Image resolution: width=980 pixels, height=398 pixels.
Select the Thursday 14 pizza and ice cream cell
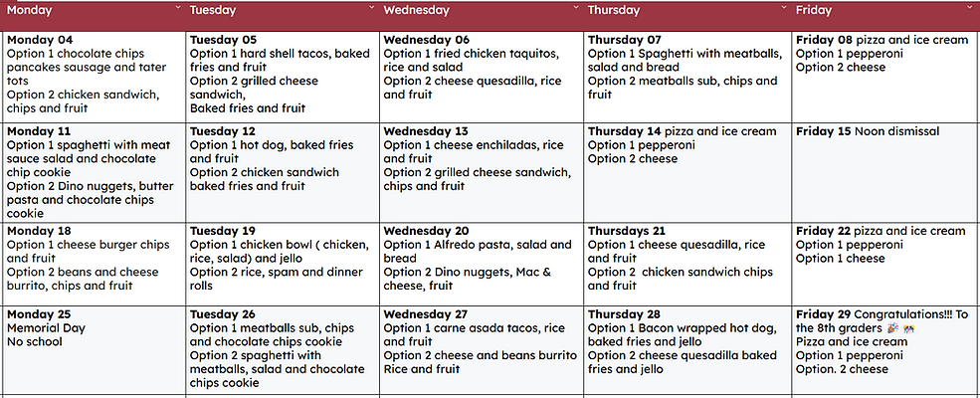(x=687, y=172)
